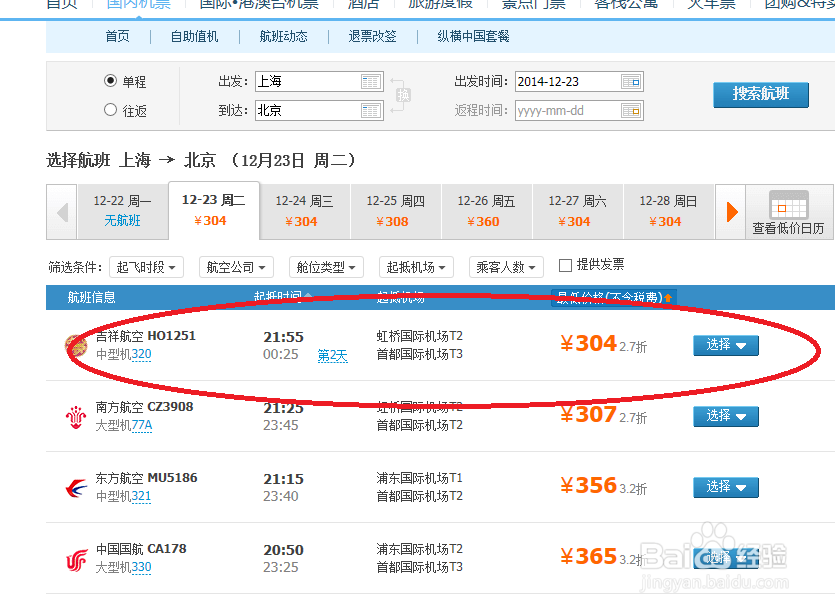Open the 首页 sub-menu item
Viewport: 835px width, 611px height.
click(x=117, y=36)
